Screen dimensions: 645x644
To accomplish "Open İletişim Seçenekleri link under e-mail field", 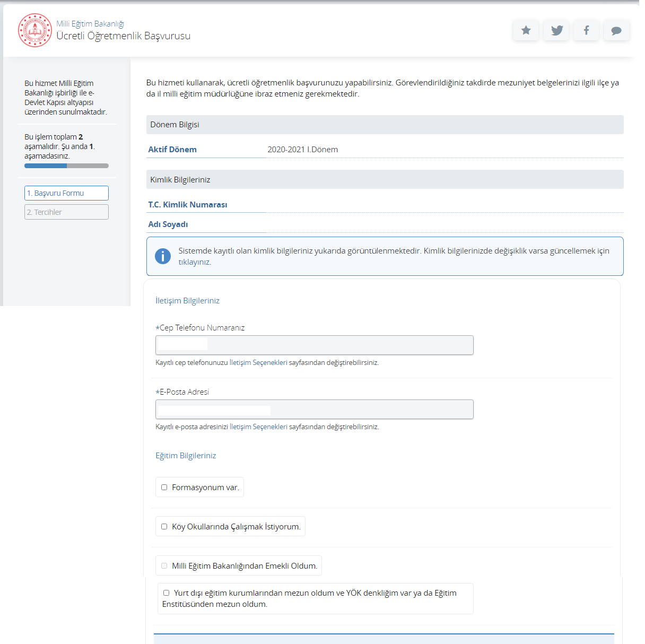I will 258,427.
